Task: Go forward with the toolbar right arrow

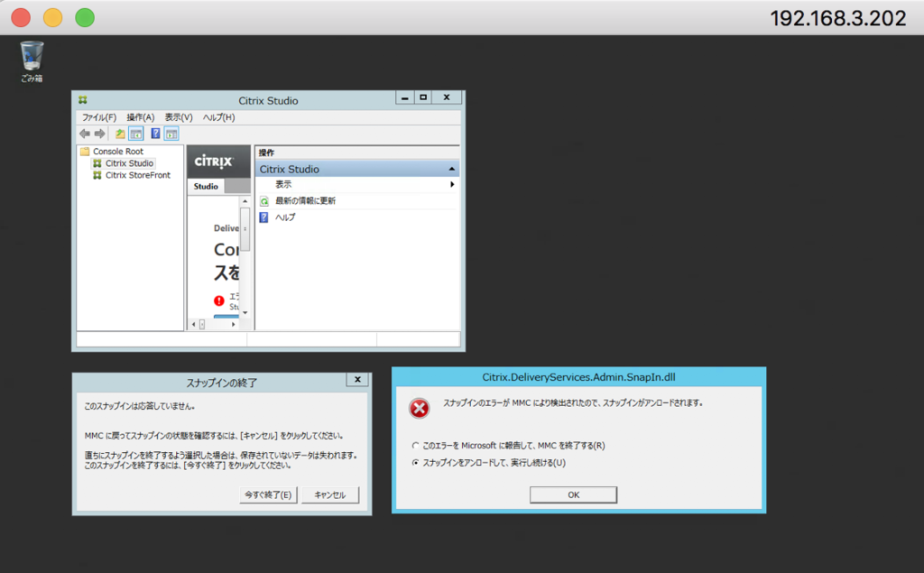Action: tap(99, 134)
